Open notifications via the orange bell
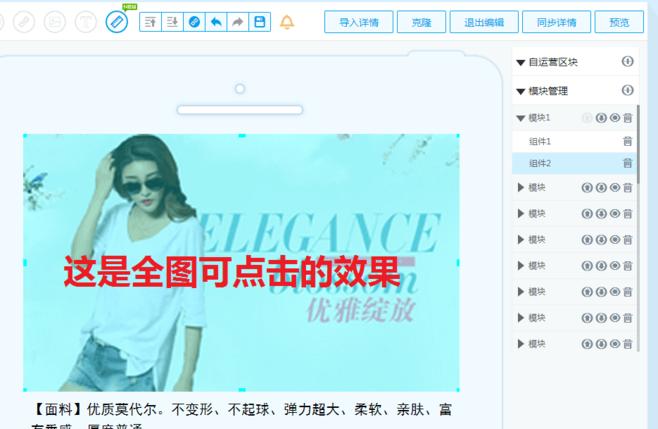 [x=287, y=22]
